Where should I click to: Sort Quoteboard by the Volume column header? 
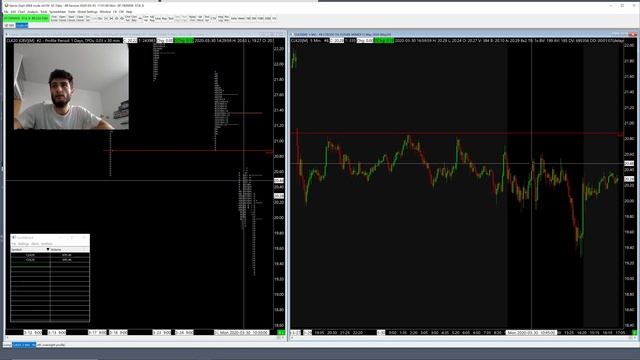click(x=69, y=249)
